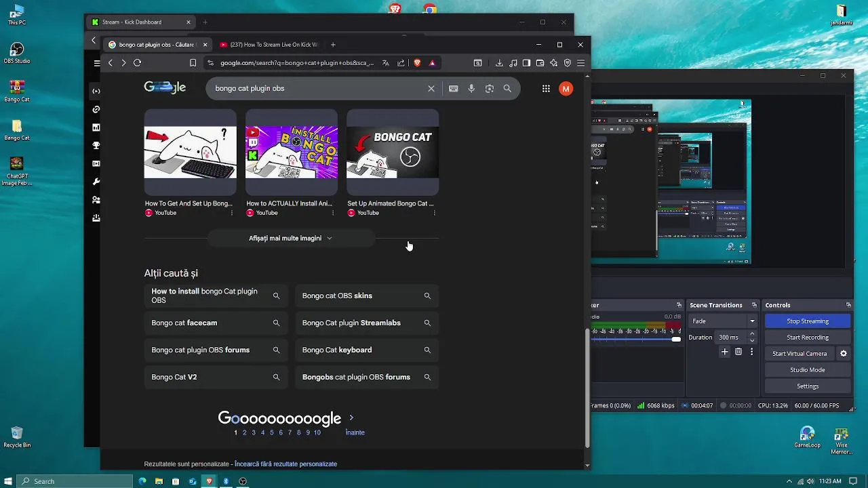
Task: Switch to 'How To Stream Live On Kick' tab
Action: pos(269,45)
